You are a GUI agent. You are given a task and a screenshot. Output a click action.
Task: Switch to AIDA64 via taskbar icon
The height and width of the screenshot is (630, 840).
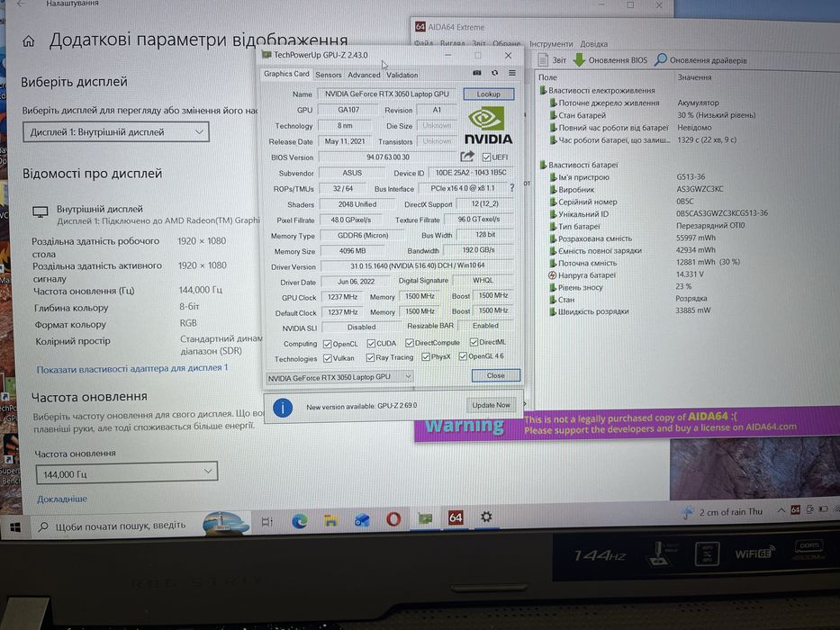click(456, 517)
